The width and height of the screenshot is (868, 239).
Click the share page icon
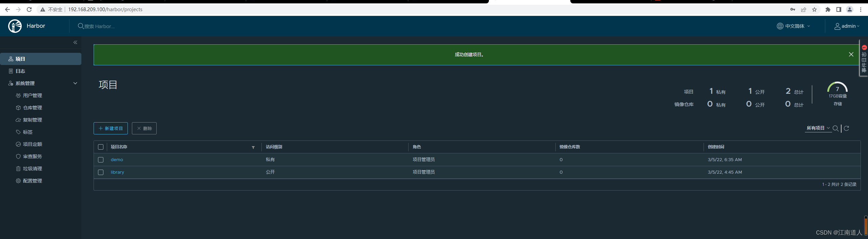[x=804, y=9]
